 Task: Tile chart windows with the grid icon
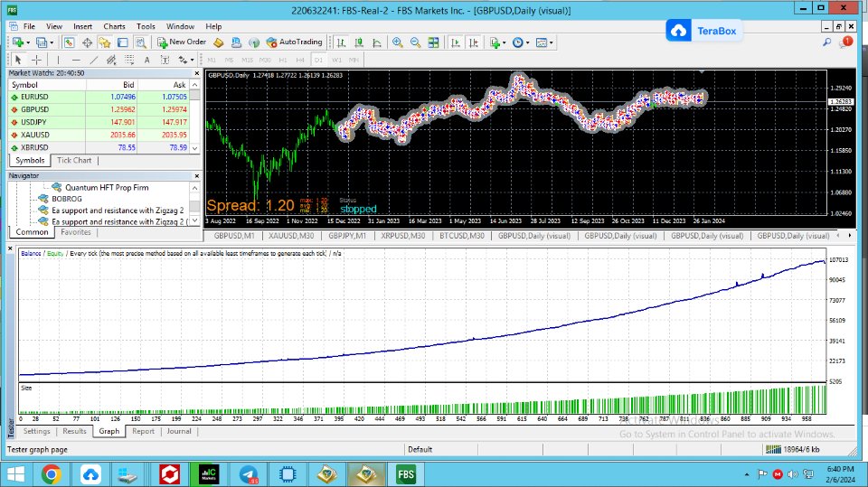tap(433, 42)
